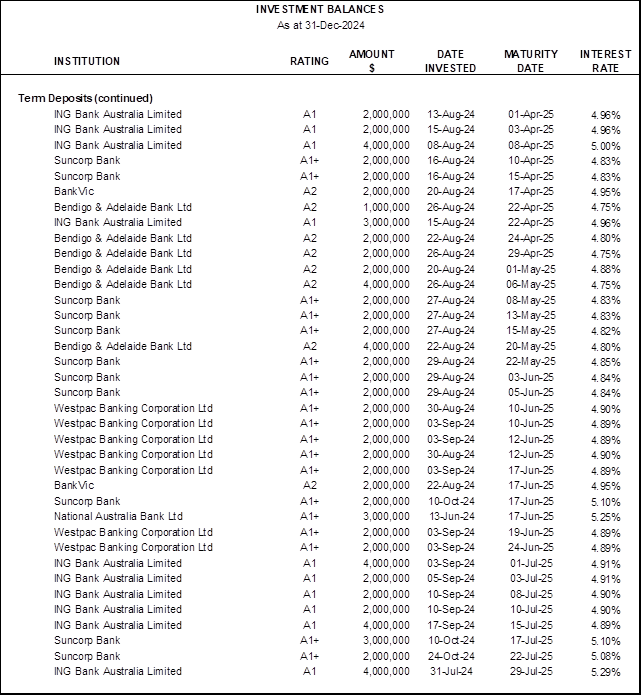Select invested date 10-Oct-24 in 17-Jun-25 row
The image size is (642, 696).
tap(451, 502)
